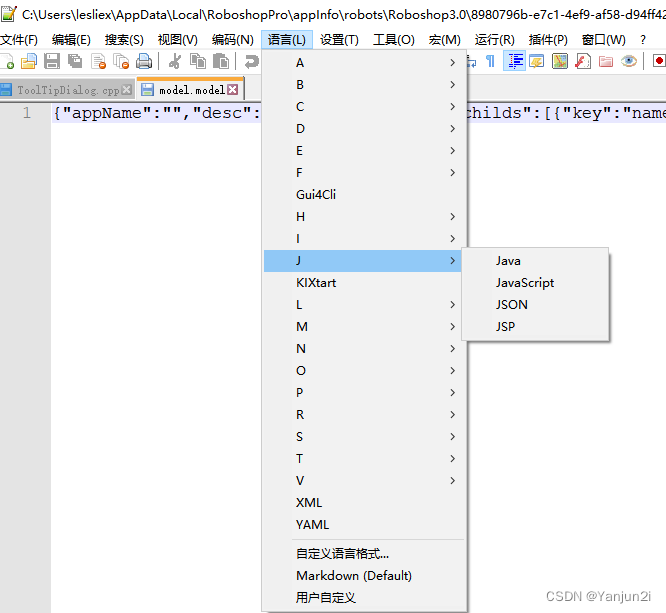Screen dimensions: 666x613
Task: Click the red Record Macro icon
Action: (x=659, y=61)
